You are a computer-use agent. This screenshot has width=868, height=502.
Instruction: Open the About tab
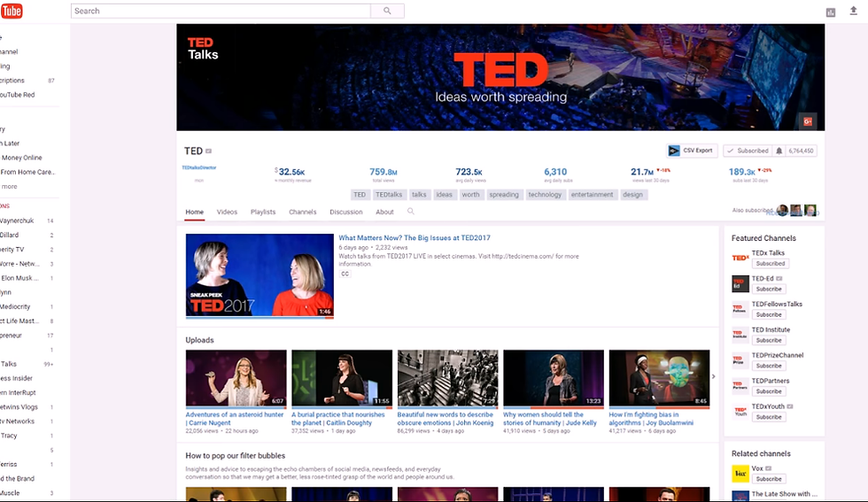point(384,212)
